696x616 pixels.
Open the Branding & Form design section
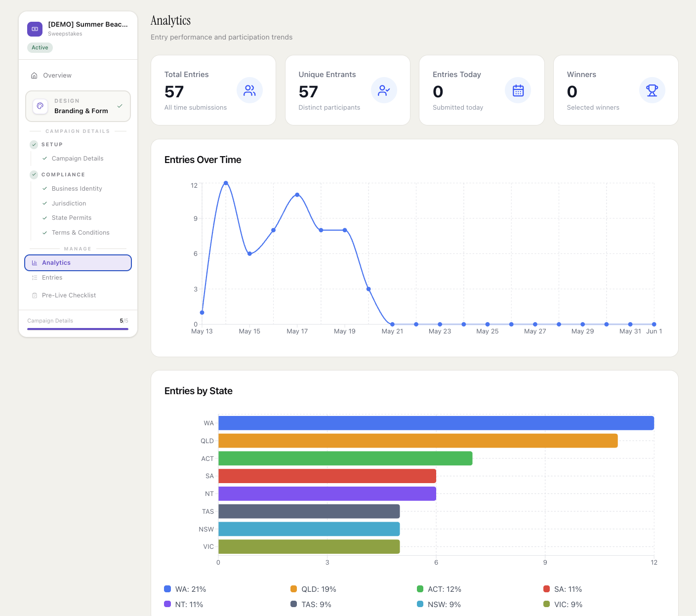coord(78,106)
